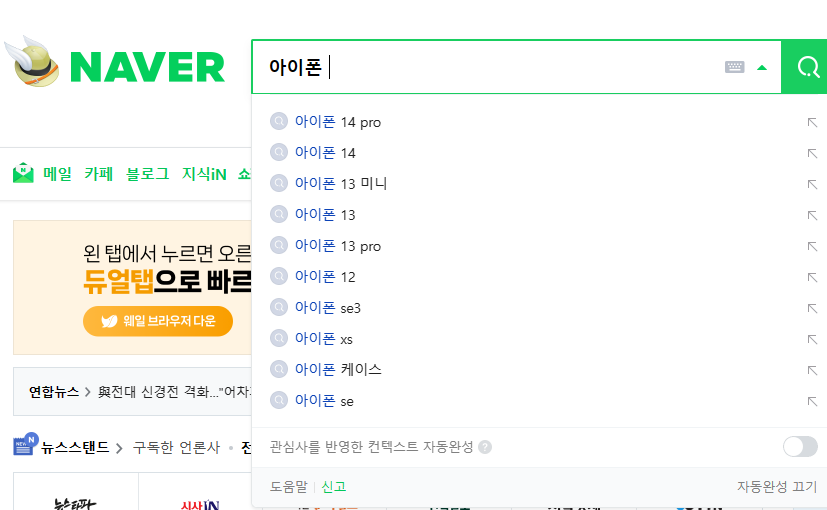Open context autocomplete help question mark
The height and width of the screenshot is (510, 827).
(485, 447)
